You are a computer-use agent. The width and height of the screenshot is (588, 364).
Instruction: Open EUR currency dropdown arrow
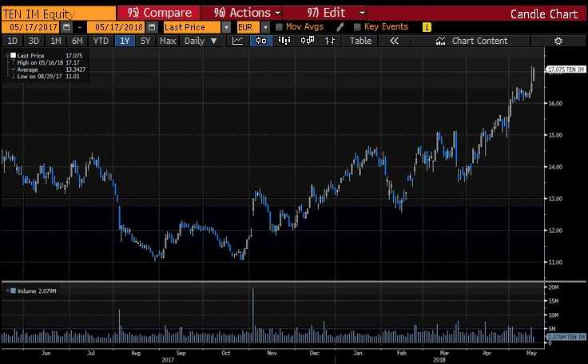265,27
